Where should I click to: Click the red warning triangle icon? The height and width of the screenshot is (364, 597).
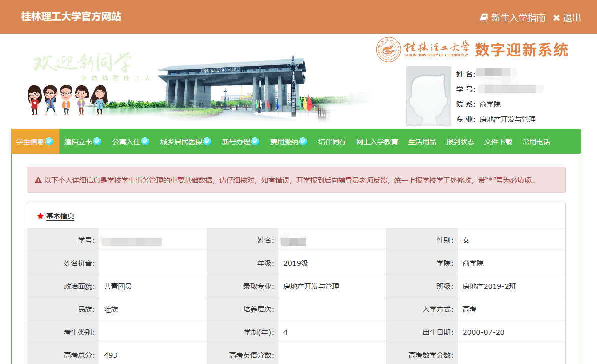[38, 180]
